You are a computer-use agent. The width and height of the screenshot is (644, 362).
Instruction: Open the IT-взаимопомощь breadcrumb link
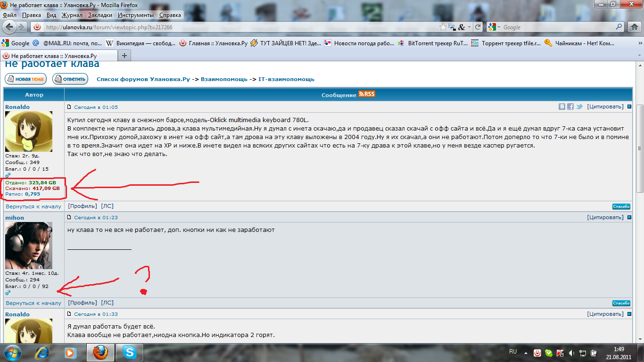pos(286,79)
